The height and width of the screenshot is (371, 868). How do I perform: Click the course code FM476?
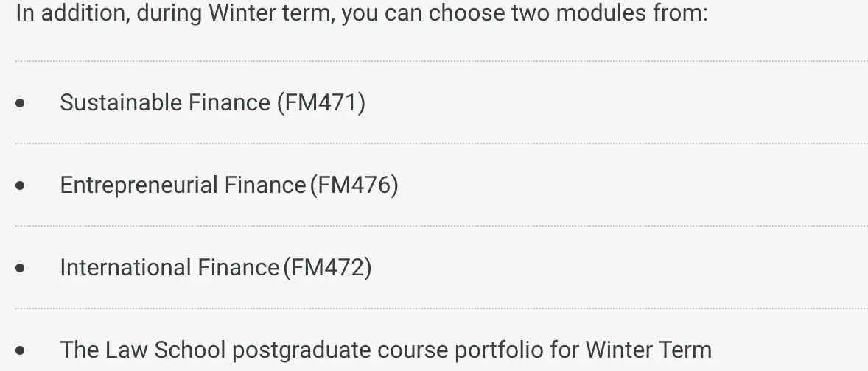pos(354,185)
